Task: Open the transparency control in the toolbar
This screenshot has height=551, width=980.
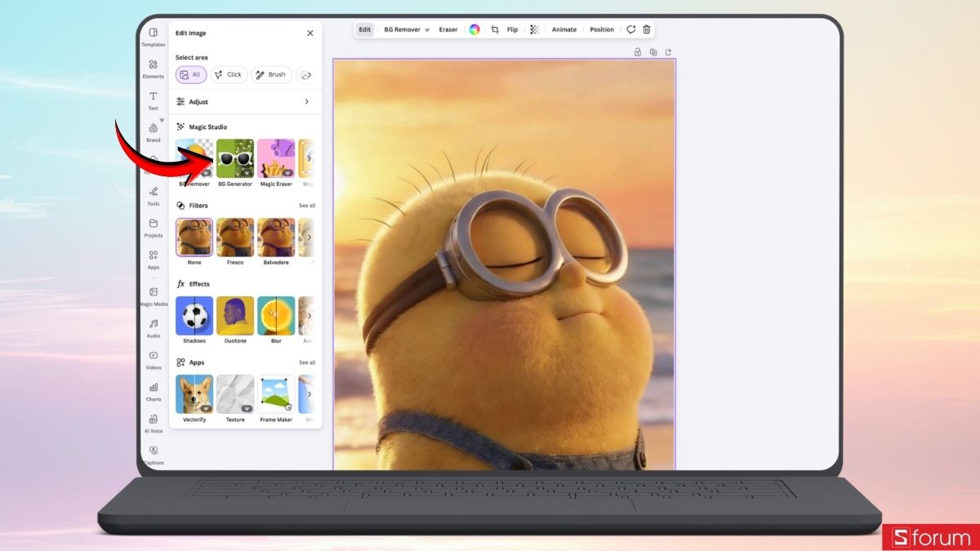Action: (534, 29)
